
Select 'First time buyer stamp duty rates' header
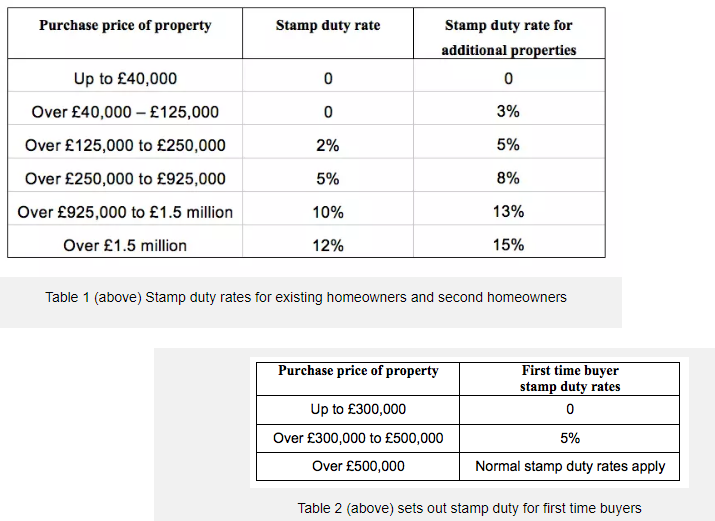point(570,378)
